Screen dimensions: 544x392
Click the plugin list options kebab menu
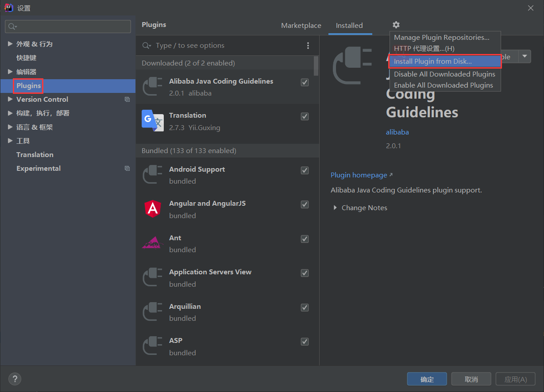tap(308, 46)
